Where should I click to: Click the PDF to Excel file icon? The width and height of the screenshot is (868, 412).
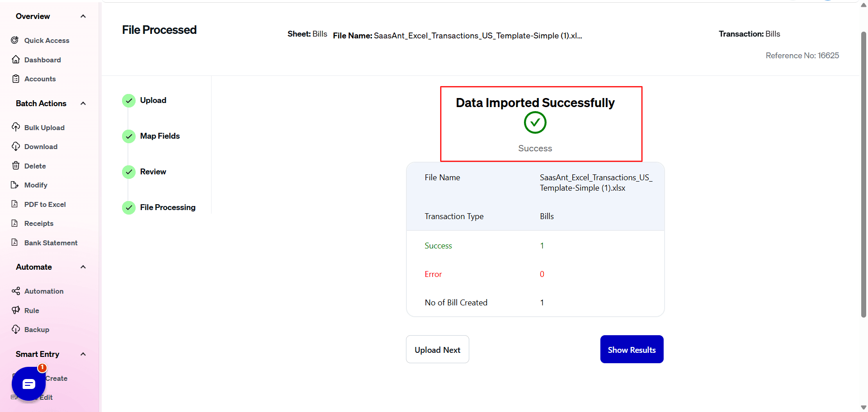[14, 204]
